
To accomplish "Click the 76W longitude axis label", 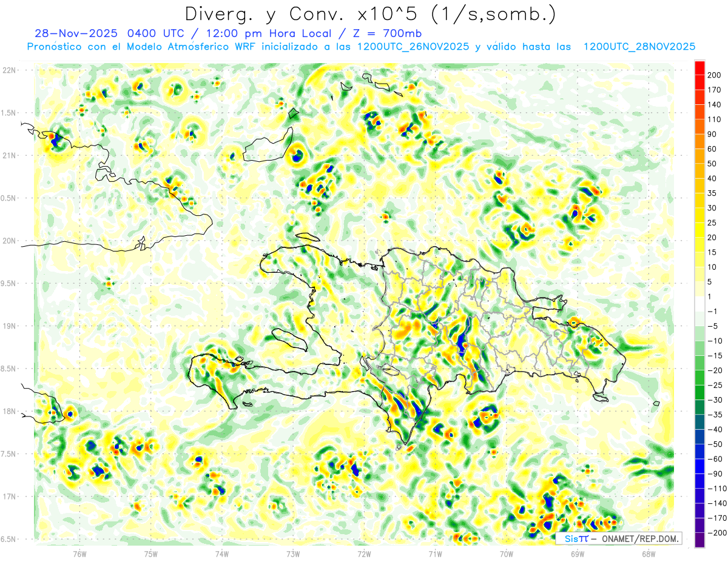I will 79,554.
